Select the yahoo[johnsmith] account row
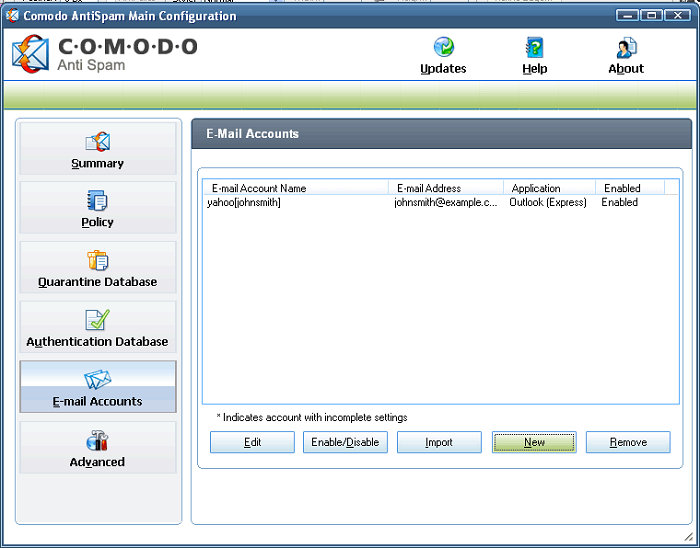This screenshot has height=548, width=700. (441, 203)
